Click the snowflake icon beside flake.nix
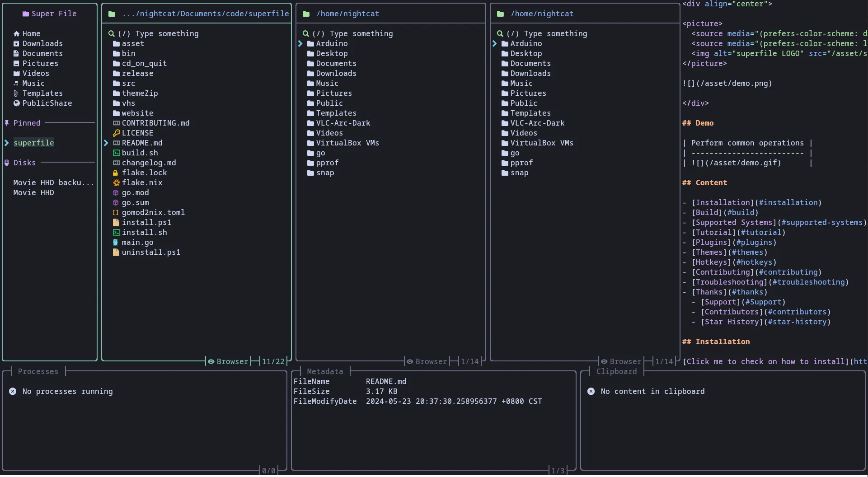The image size is (868, 477). tap(116, 182)
